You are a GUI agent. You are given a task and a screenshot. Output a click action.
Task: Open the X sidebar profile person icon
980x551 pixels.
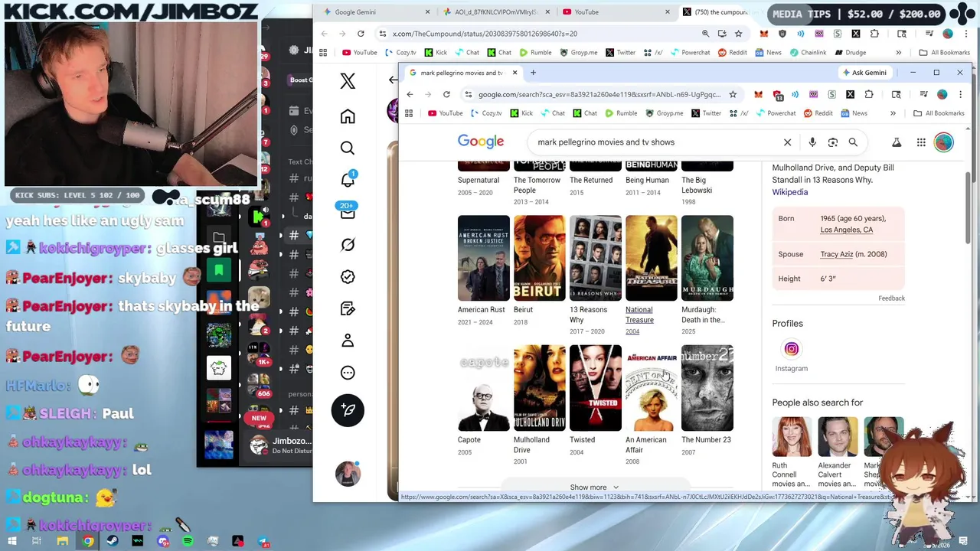(348, 341)
